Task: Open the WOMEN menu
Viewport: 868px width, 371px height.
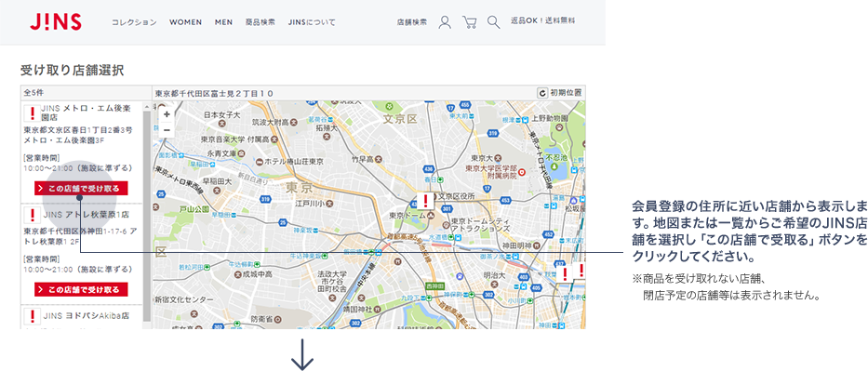Action: point(185,22)
